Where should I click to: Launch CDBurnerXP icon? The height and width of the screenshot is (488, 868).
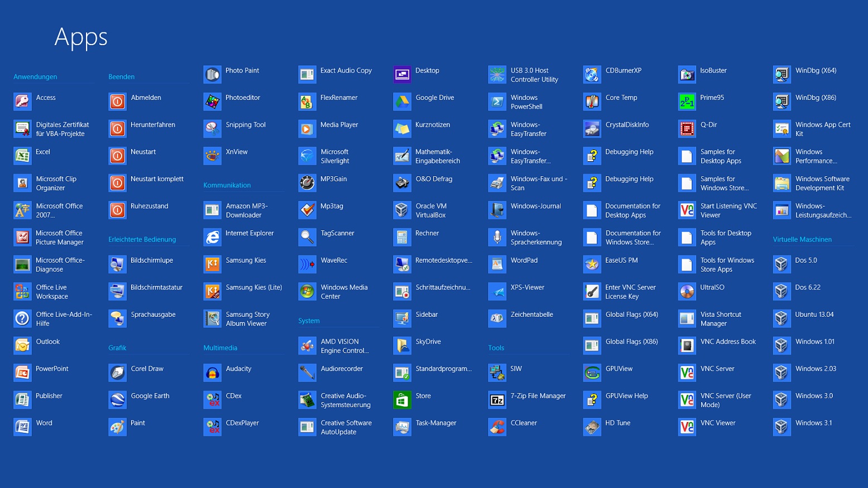592,75
